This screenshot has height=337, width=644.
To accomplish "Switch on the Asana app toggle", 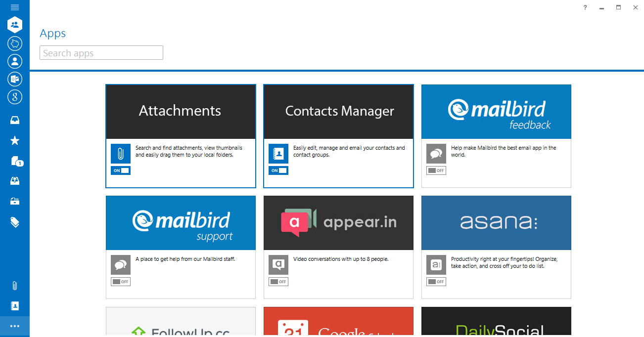I will pos(436,282).
